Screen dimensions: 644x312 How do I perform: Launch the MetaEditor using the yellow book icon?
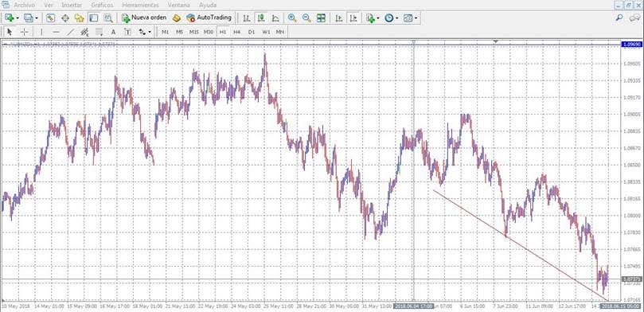(177, 18)
